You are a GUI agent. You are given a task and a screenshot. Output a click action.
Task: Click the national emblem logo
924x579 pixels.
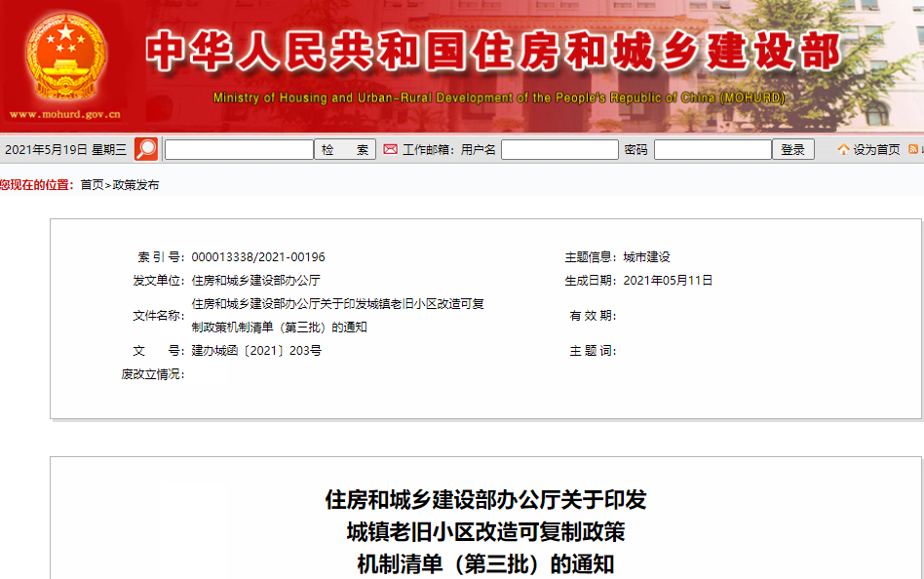pos(66,56)
